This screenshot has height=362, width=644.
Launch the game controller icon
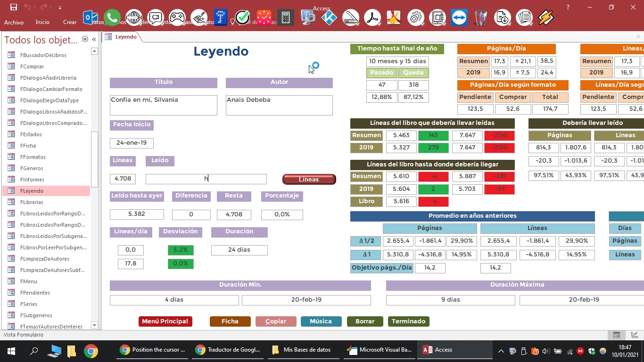coord(177,18)
